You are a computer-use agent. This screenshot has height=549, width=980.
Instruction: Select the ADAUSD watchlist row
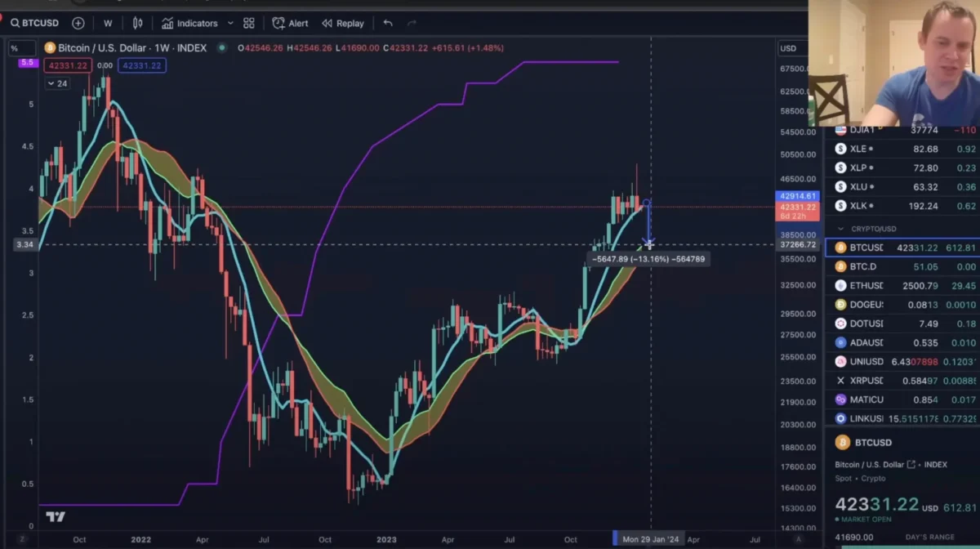pos(902,342)
